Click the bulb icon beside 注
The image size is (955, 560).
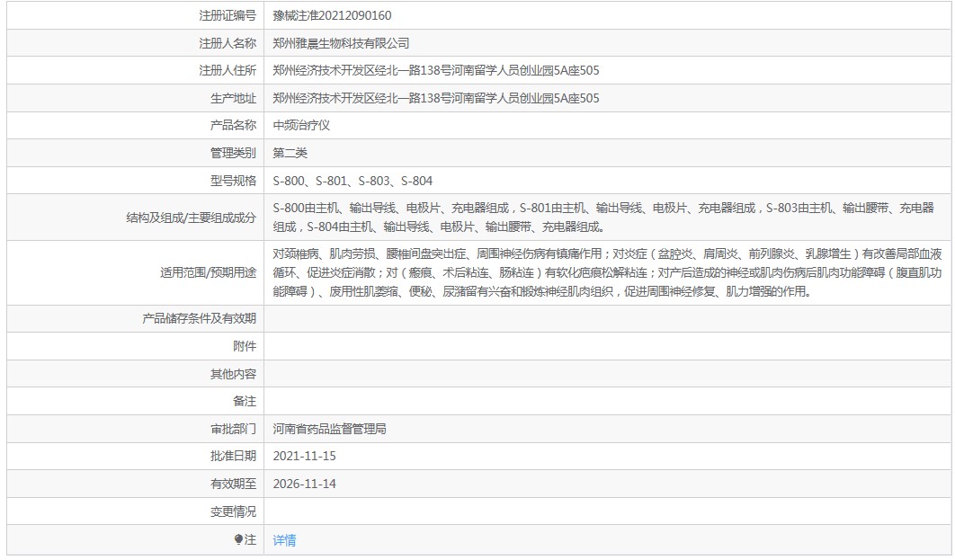tap(238, 539)
